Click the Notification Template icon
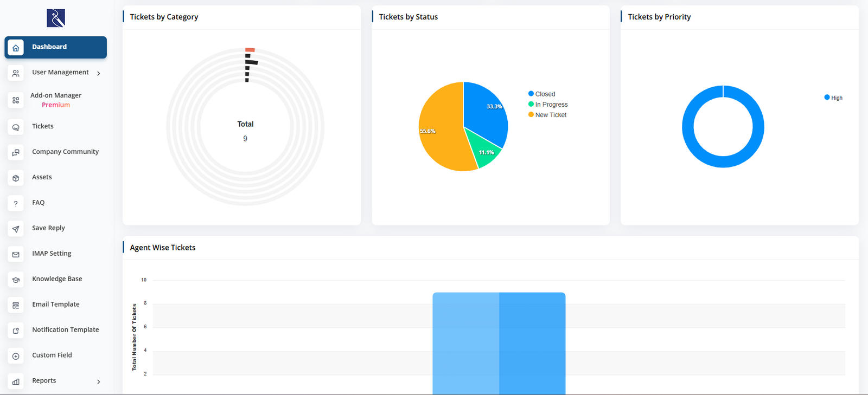Image resolution: width=868 pixels, height=395 pixels. click(16, 331)
